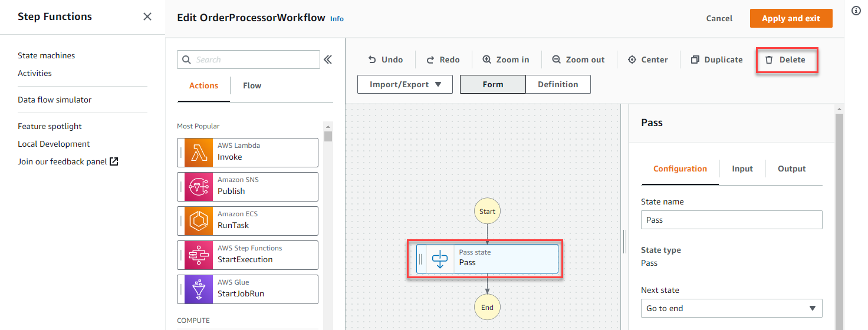Viewport: 868px width, 330px height.
Task: Click the AWS Lambda Invoke icon
Action: (199, 153)
